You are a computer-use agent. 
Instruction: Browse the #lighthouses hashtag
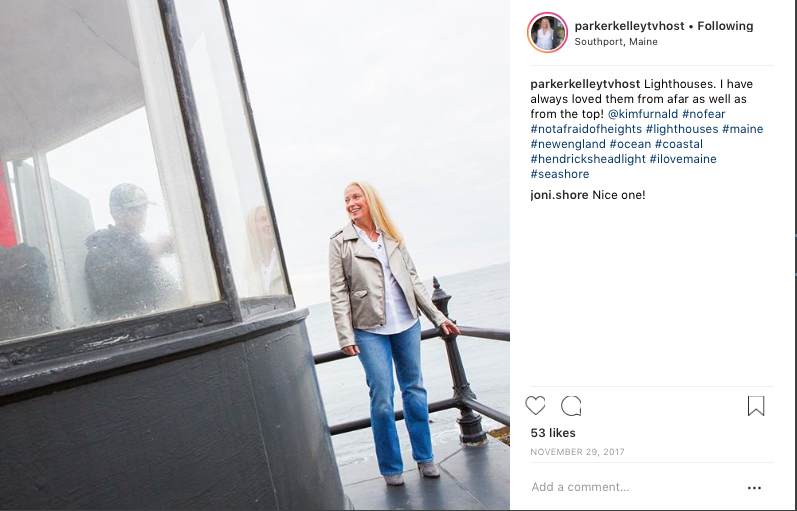click(682, 129)
